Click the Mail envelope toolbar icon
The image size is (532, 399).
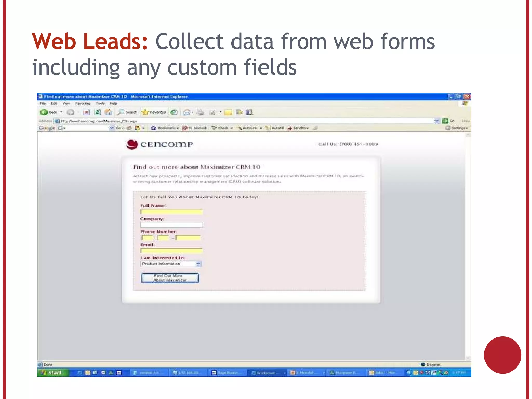[187, 112]
